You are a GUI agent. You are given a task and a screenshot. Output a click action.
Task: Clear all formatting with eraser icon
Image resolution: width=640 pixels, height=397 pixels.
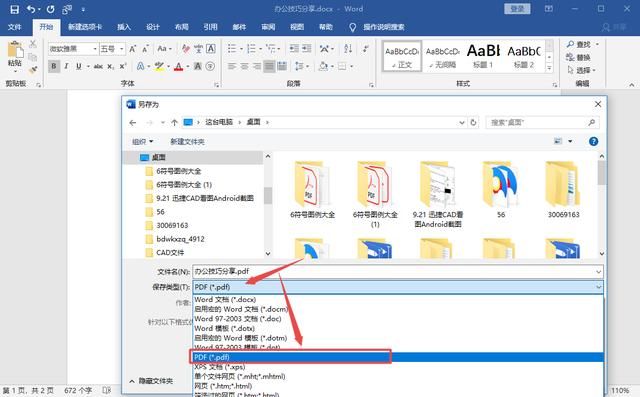pos(185,49)
